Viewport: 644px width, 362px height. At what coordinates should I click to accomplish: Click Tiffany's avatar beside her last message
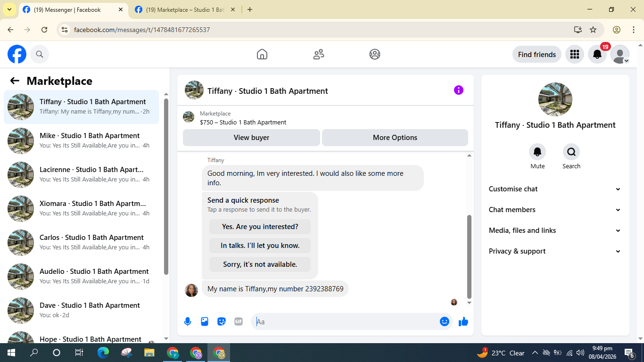point(191,290)
